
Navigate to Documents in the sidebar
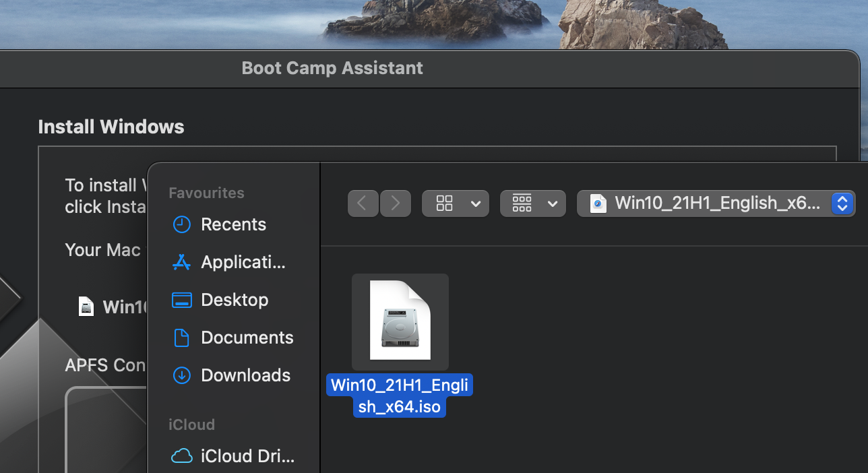(233, 338)
